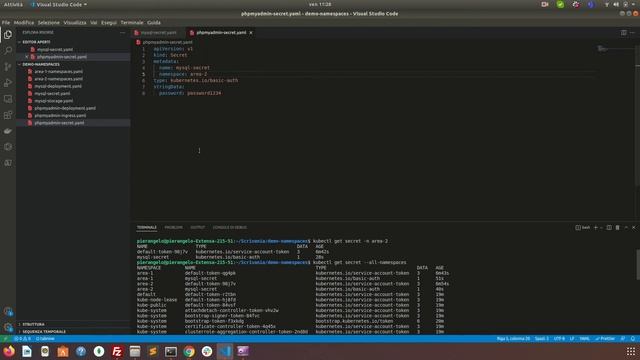Click the UTF-8 encoding status item
The height and width of the screenshot is (360, 640).
pos(559,339)
